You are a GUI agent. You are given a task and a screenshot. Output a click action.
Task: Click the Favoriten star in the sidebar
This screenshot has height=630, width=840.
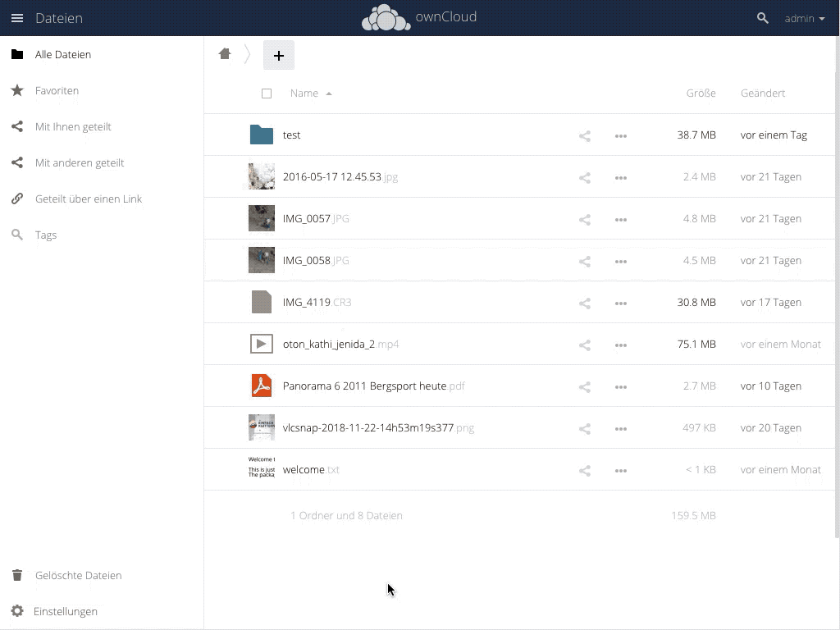(16, 90)
